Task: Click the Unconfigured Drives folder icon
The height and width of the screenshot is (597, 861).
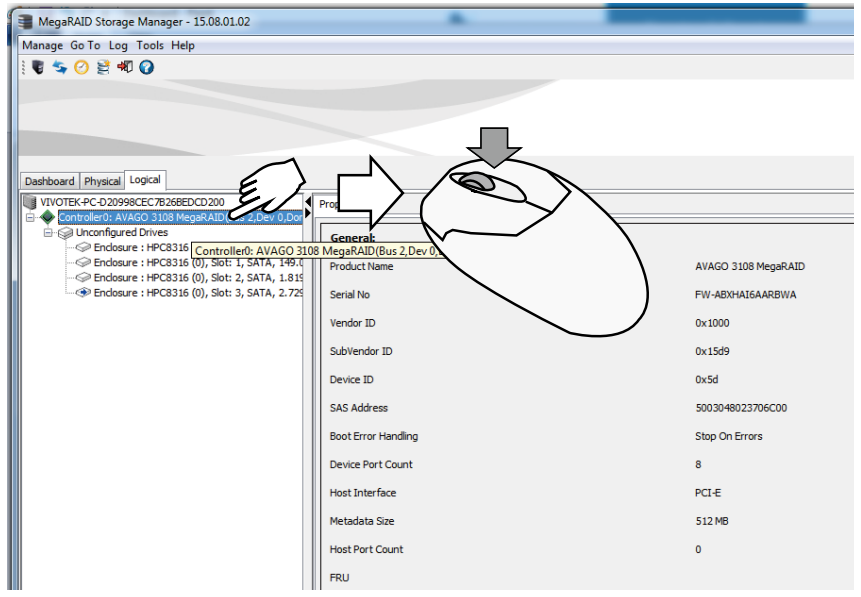Action: pyautogui.click(x=65, y=233)
